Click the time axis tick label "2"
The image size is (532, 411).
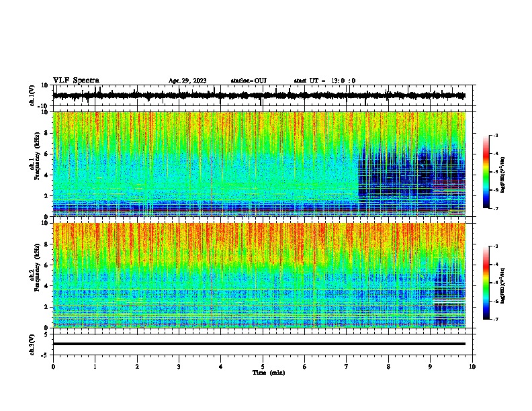(x=137, y=367)
